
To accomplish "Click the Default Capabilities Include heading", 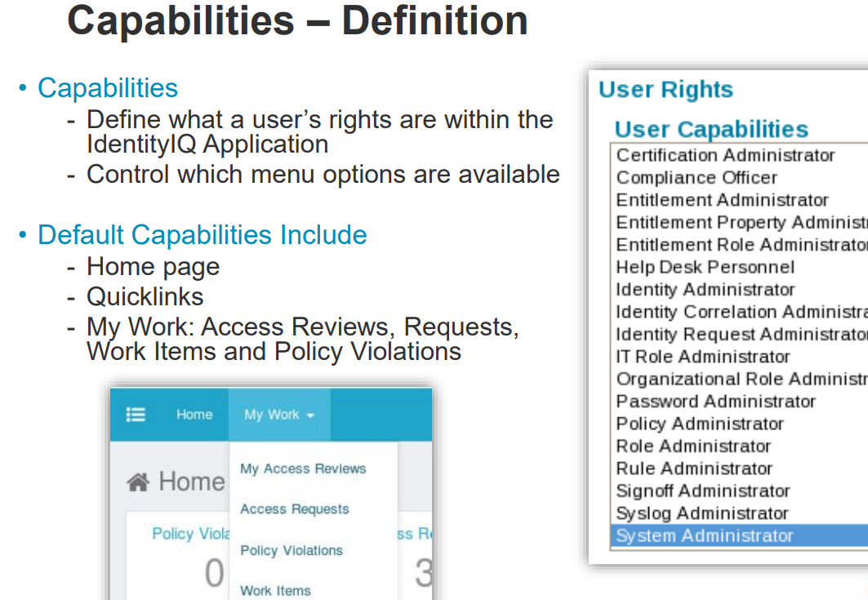I will point(202,234).
